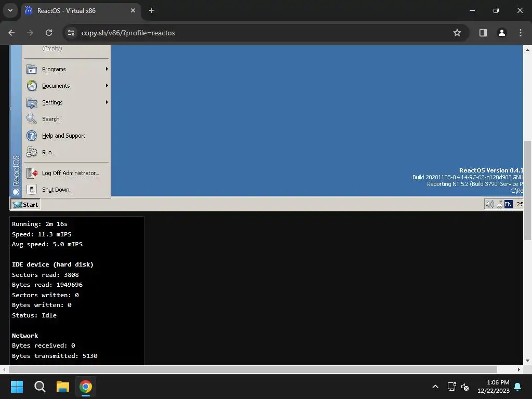Image resolution: width=532 pixels, height=399 pixels.
Task: Select Log Off Administrator...
Action: (67, 173)
